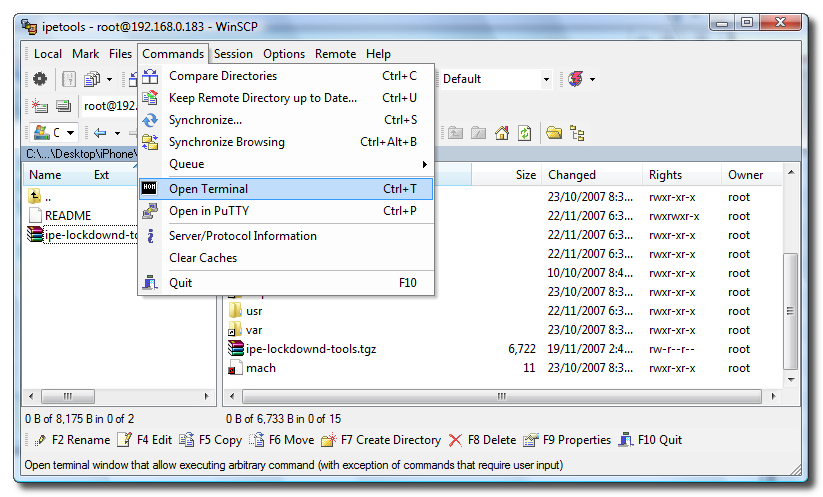
Task: Select Quit from the Commands menu
Action: click(286, 283)
